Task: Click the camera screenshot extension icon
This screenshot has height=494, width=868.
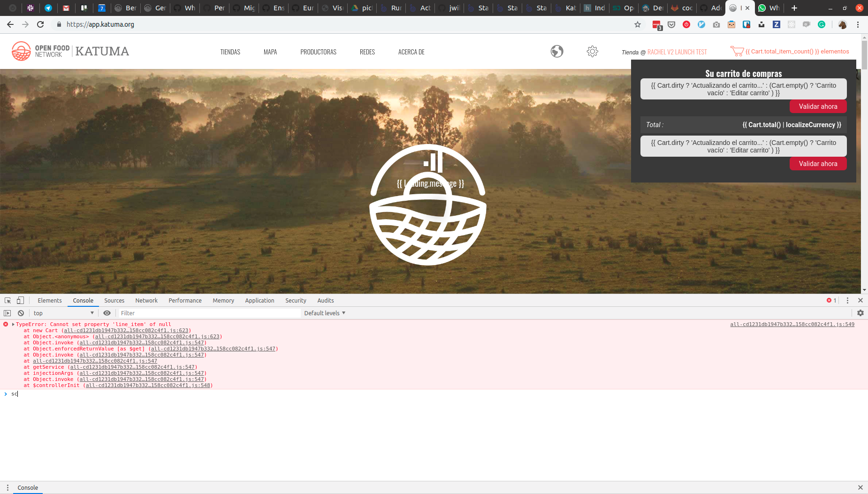Action: click(716, 24)
